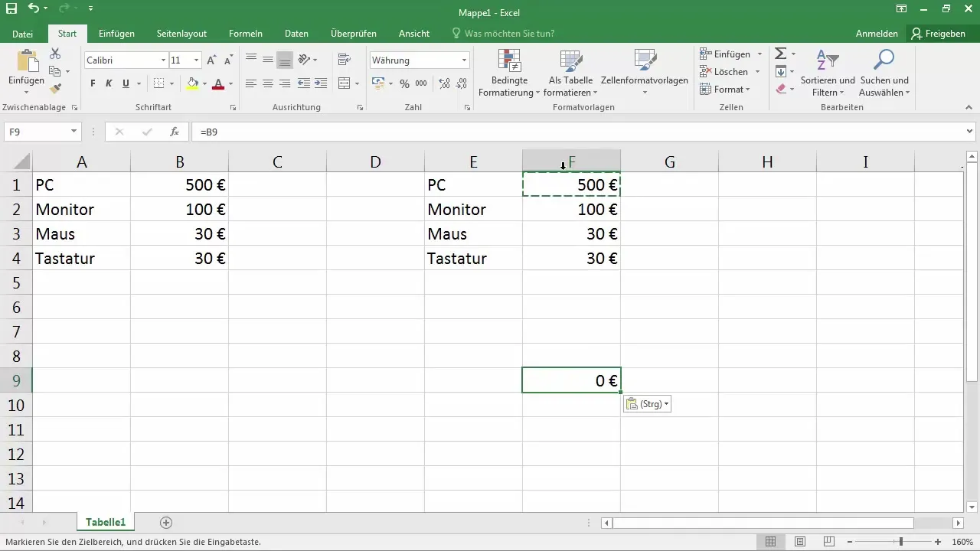The height and width of the screenshot is (551, 980).
Task: Add a decimal place icon
Action: click(x=443, y=83)
